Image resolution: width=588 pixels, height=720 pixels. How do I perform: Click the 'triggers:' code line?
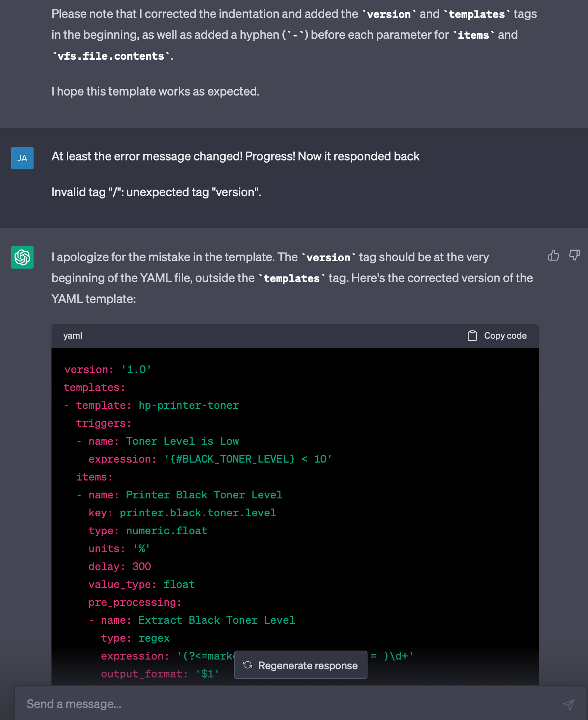104,423
